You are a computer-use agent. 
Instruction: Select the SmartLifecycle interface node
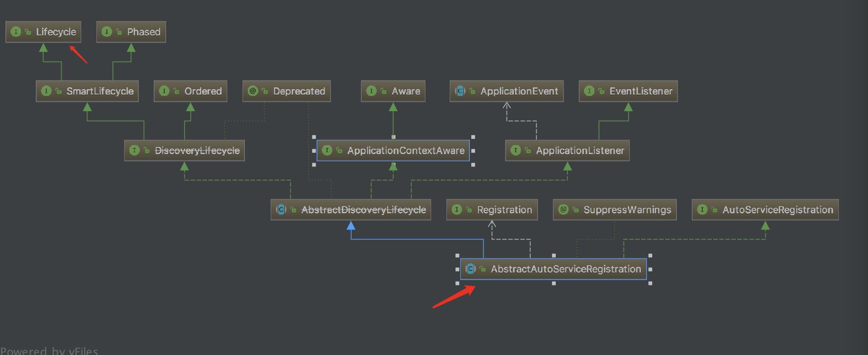pos(87,91)
